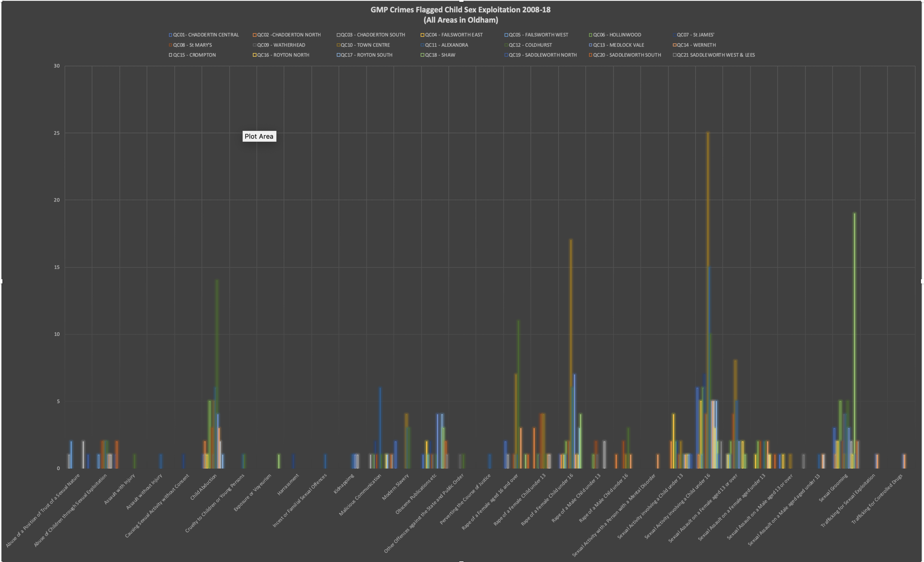Click the Kidnapping axis label
This screenshot has width=924, height=562.
pyautogui.click(x=344, y=484)
